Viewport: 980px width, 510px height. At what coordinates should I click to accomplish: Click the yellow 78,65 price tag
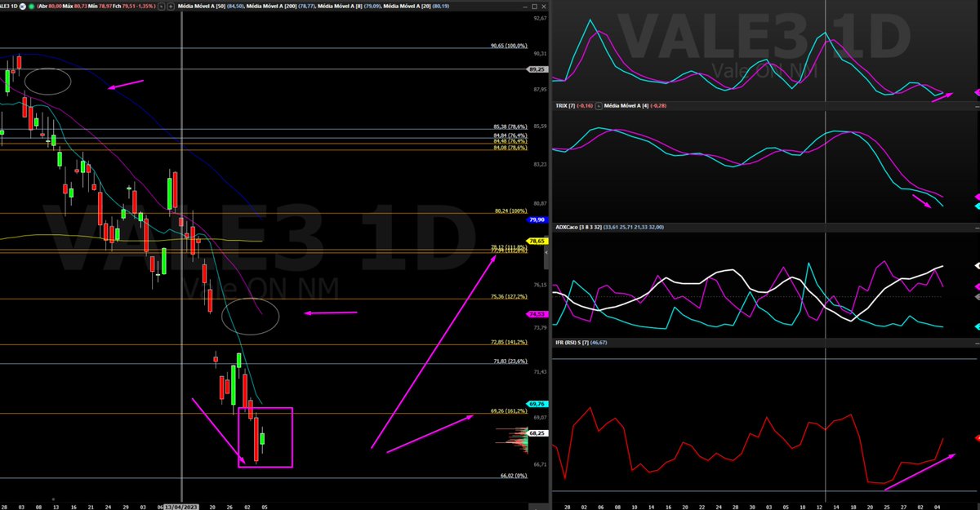point(537,242)
